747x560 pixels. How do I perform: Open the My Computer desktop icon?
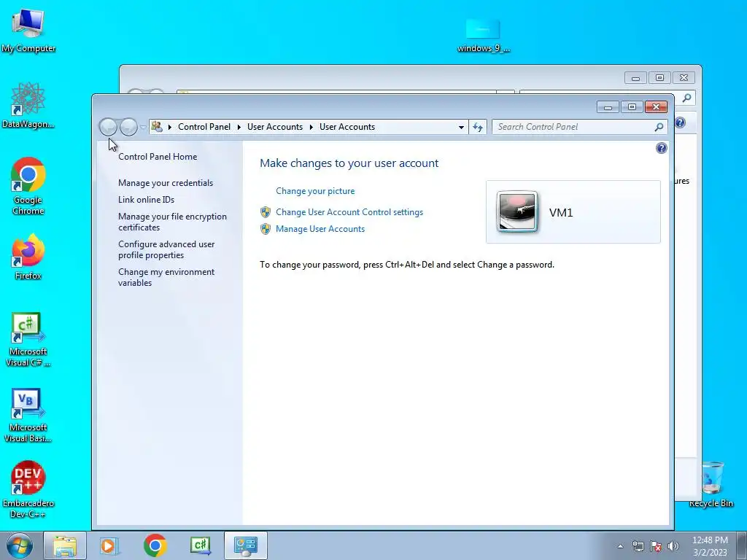[28, 29]
